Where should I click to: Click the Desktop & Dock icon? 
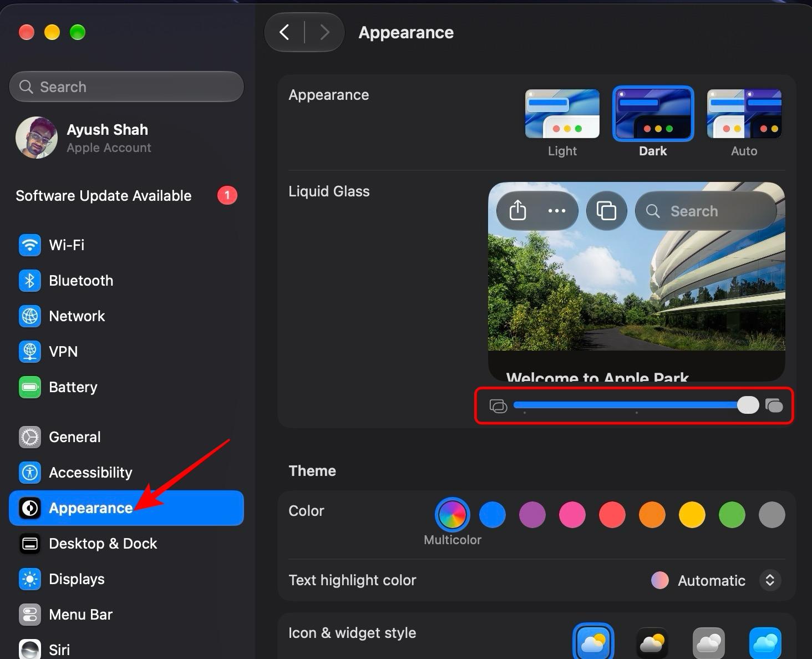coord(30,544)
